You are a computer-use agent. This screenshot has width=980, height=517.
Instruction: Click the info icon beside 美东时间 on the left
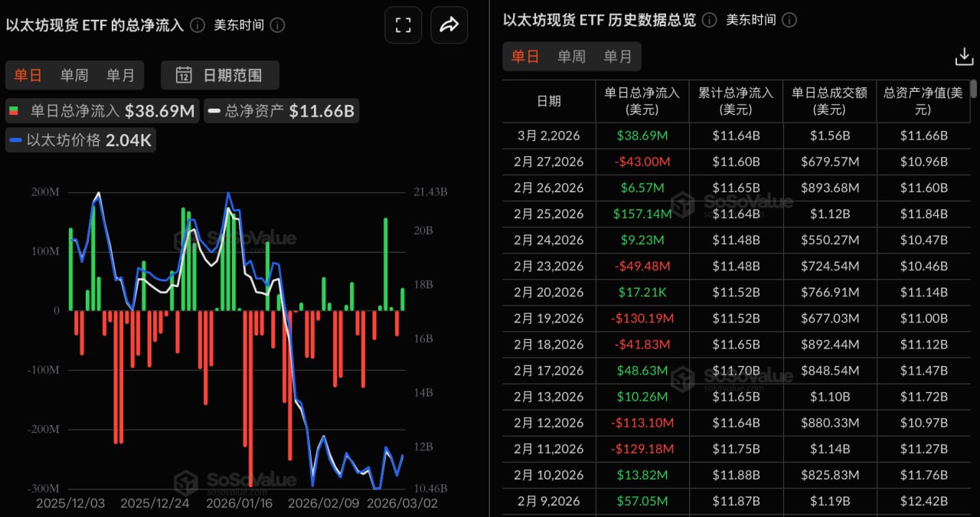(276, 25)
